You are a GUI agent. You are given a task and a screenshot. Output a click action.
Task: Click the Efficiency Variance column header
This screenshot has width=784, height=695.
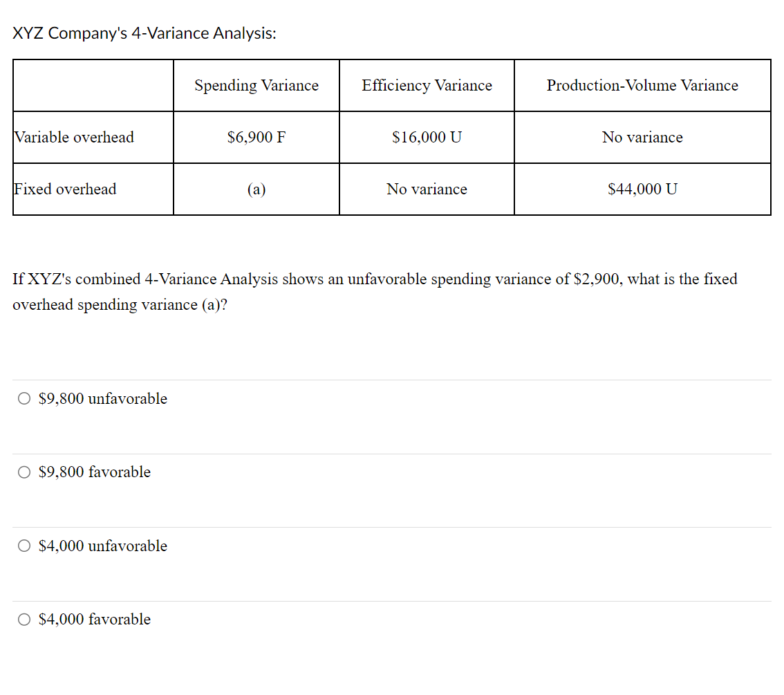pos(427,85)
